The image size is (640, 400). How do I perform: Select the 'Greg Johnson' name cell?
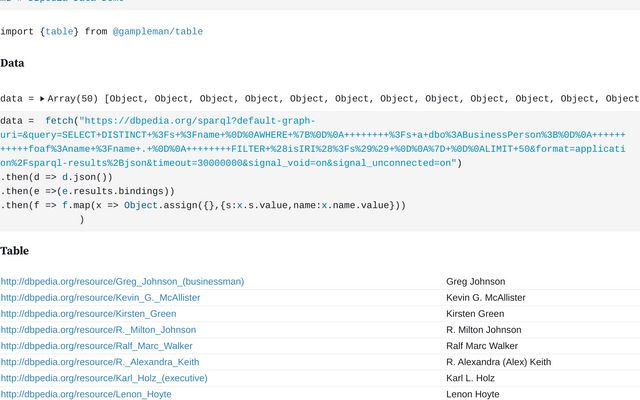[476, 282]
